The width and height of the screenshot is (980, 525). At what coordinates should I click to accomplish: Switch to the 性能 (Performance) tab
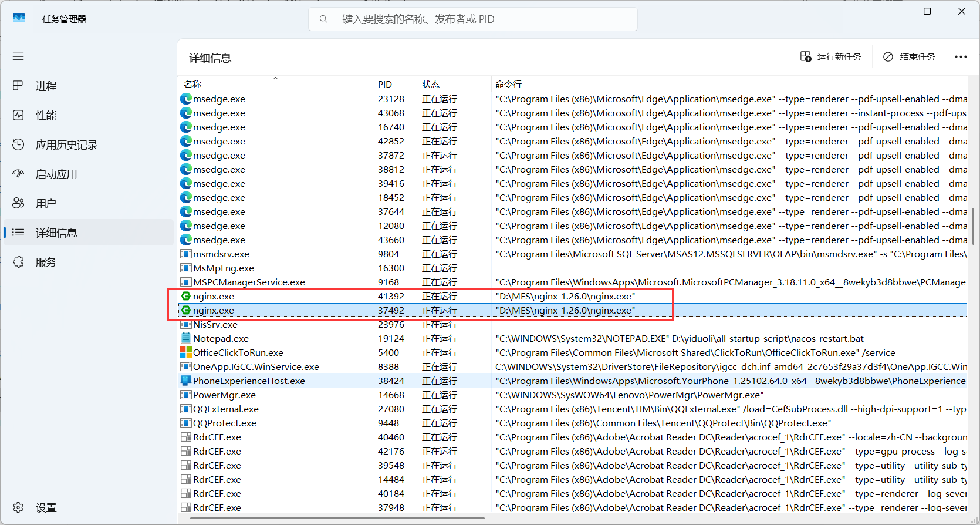89,115
